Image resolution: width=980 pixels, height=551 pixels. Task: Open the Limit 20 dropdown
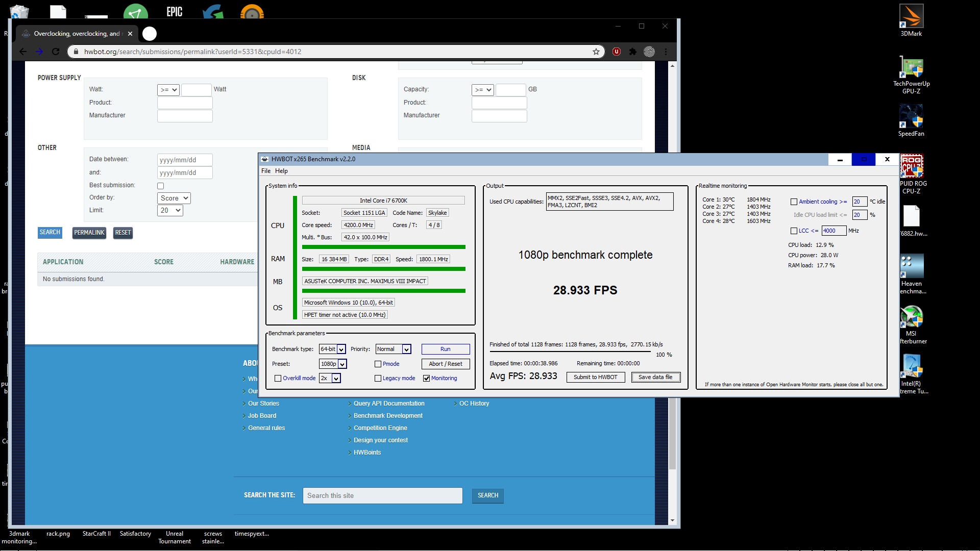pyautogui.click(x=170, y=210)
